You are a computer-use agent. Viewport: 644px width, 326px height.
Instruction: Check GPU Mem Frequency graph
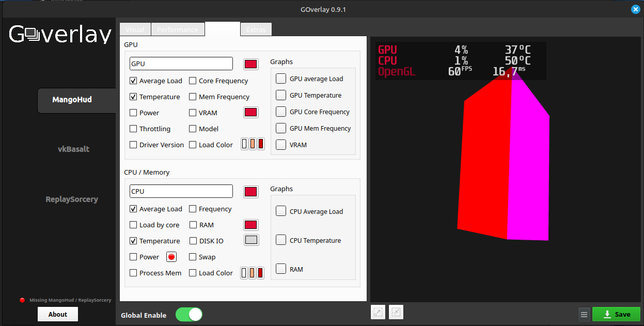coord(281,128)
